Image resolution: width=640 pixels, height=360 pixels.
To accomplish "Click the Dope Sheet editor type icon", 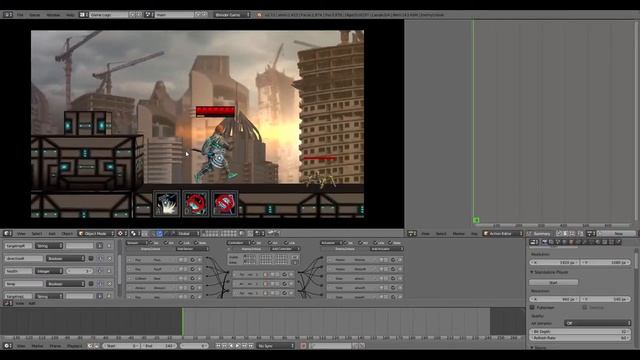I will pos(412,233).
